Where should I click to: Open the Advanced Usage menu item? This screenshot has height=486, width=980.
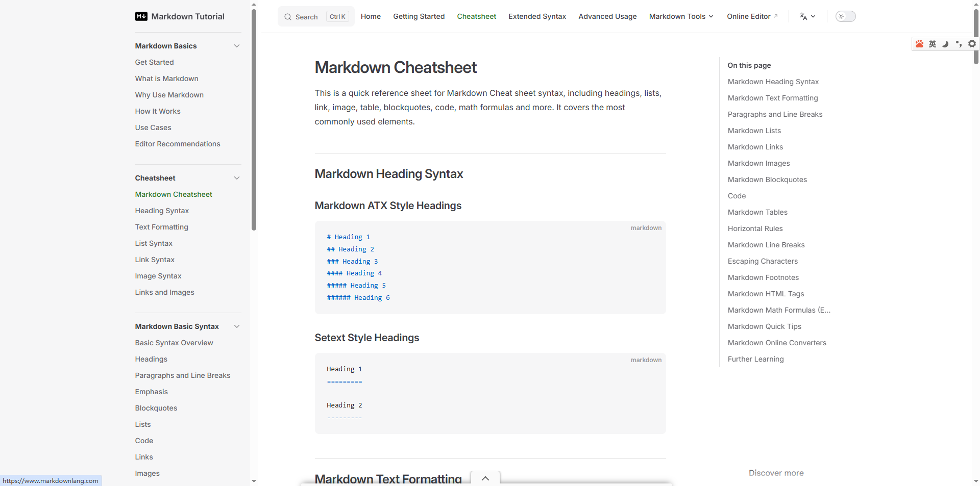(607, 16)
